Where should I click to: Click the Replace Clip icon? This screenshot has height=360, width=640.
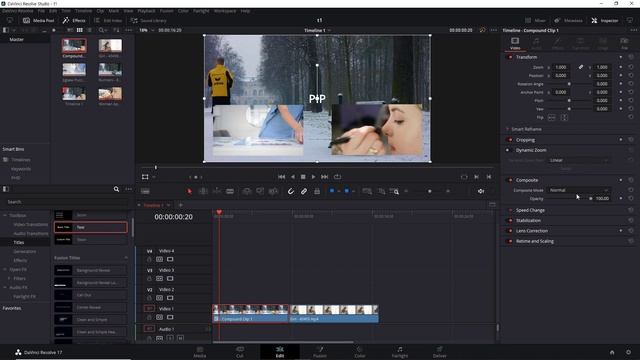click(x=273, y=191)
